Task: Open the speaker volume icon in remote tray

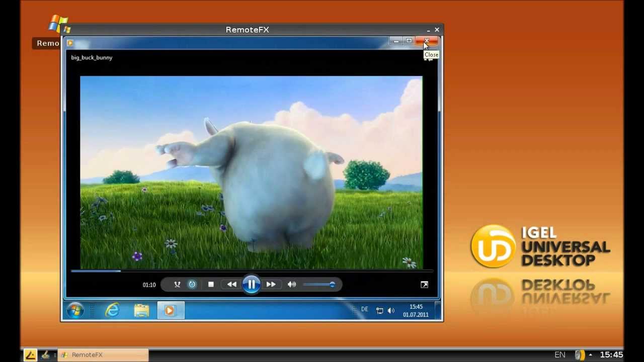Action: coord(391,311)
